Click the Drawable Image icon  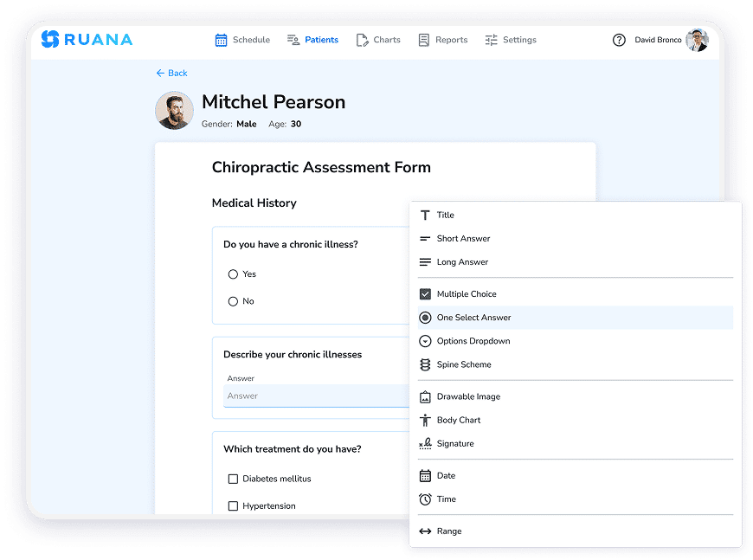tap(425, 396)
